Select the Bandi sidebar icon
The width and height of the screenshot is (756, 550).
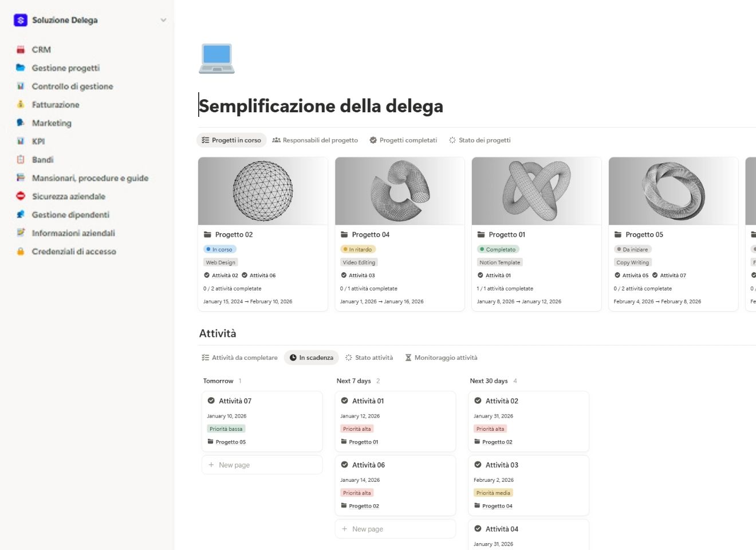(x=21, y=159)
